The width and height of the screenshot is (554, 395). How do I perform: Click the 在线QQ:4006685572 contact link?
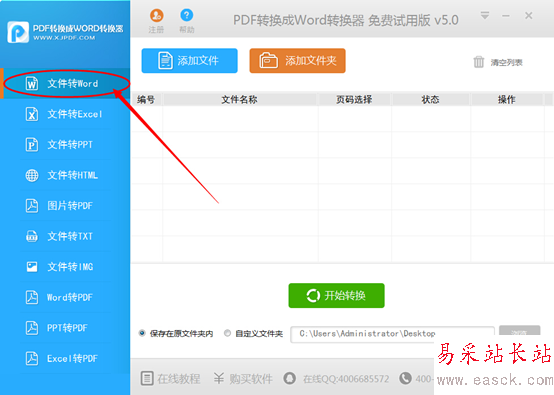click(x=346, y=379)
